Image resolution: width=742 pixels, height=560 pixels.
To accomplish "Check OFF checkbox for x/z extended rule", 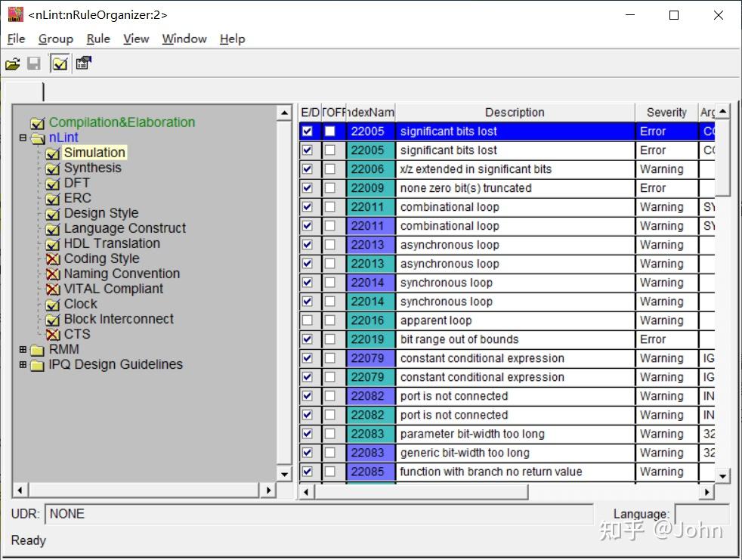I will [x=329, y=169].
